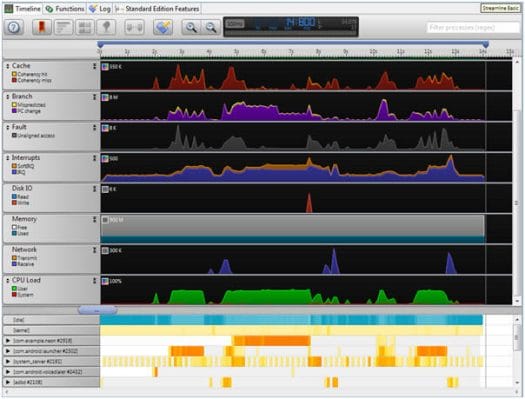Screen dimensions: 525x399
Task: Open the help question mark button
Action: 14,27
